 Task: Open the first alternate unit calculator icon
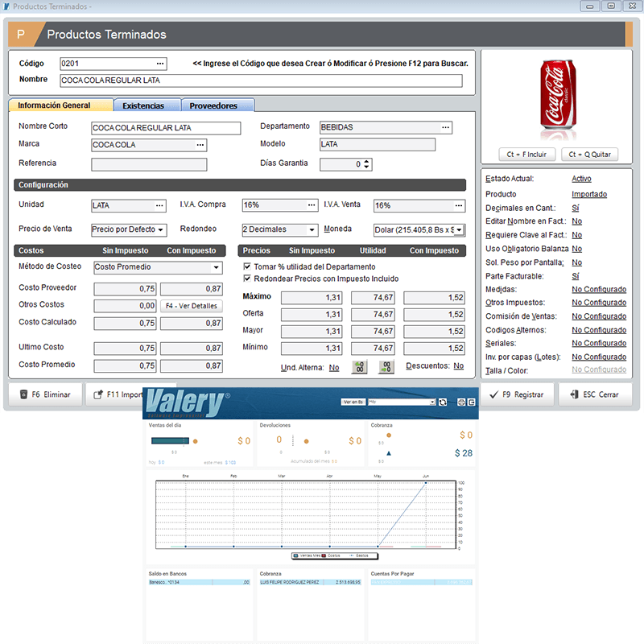click(360, 367)
